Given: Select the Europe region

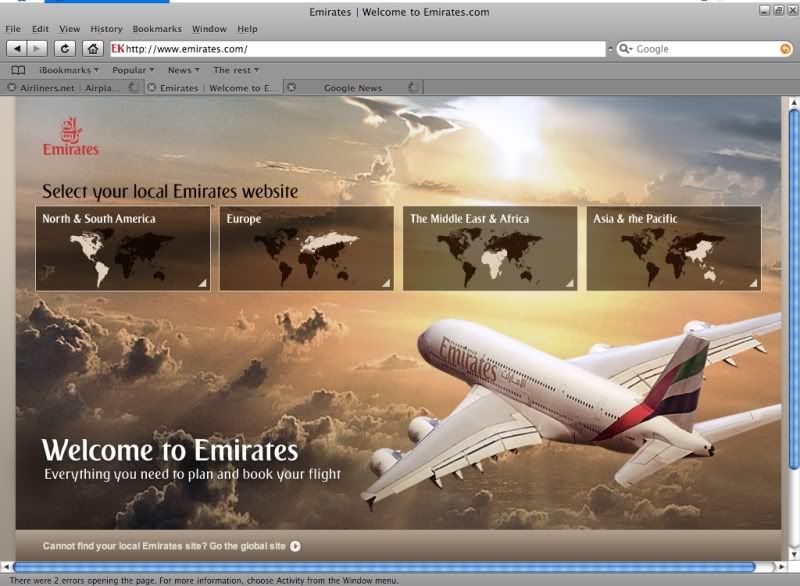Looking at the screenshot, I should [x=307, y=248].
